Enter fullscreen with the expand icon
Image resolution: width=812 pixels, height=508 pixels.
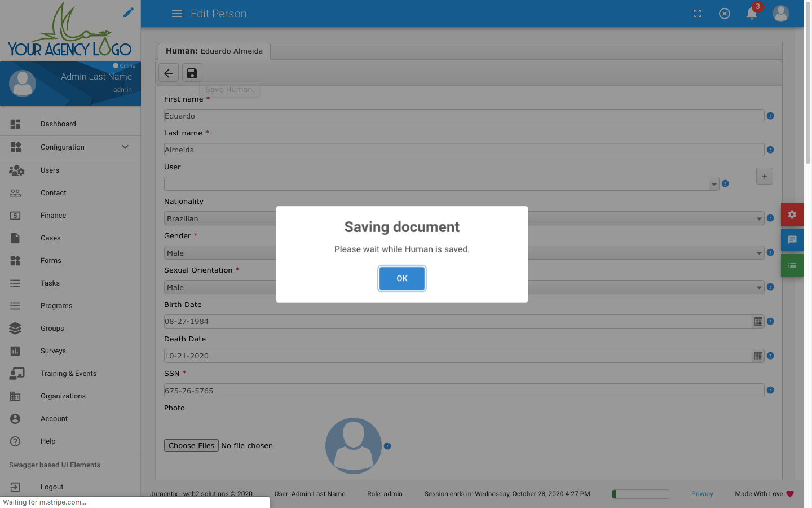pyautogui.click(x=698, y=14)
